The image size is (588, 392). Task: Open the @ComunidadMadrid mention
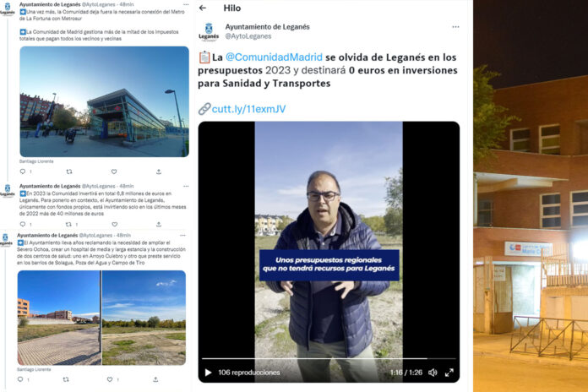[x=274, y=57]
